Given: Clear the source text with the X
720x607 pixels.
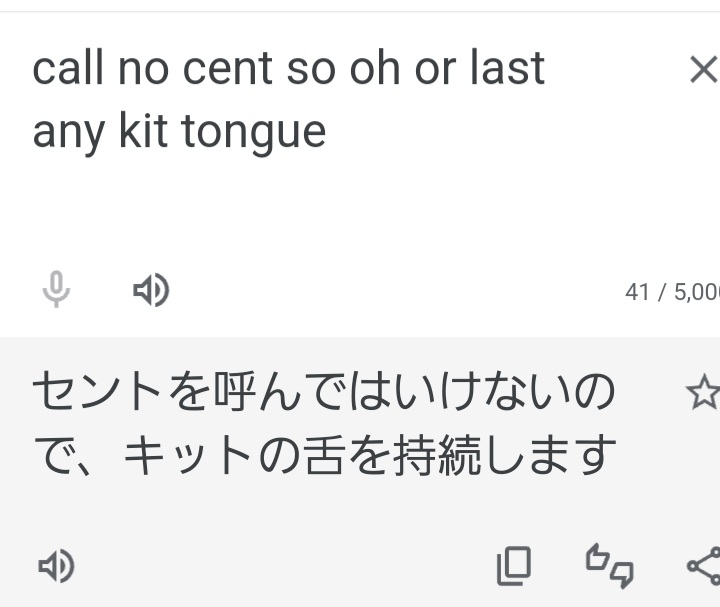Looking at the screenshot, I should 703,70.
